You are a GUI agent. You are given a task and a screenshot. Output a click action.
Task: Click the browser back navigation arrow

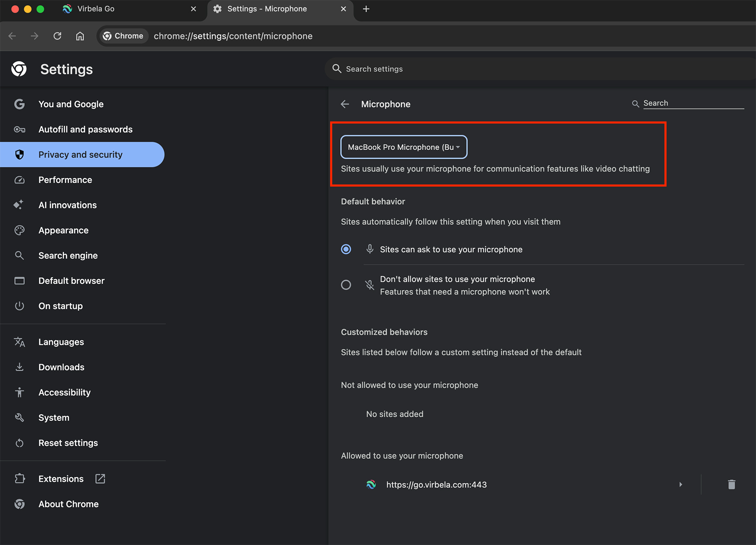coord(12,36)
